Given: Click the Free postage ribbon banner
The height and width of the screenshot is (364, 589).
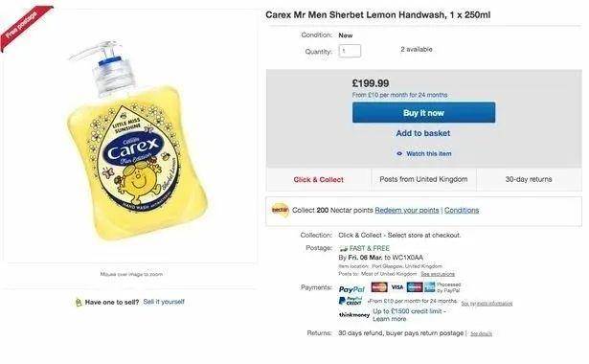Looking at the screenshot, I should click(x=25, y=26).
